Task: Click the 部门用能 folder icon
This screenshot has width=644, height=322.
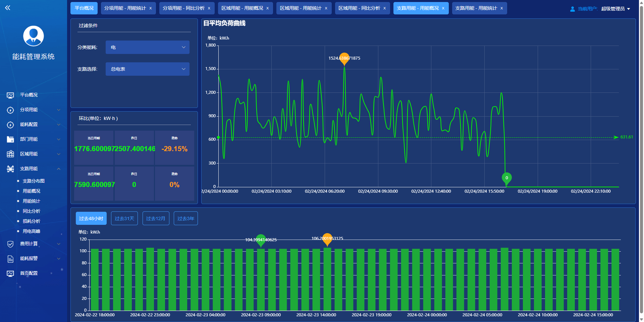Action: pos(10,139)
